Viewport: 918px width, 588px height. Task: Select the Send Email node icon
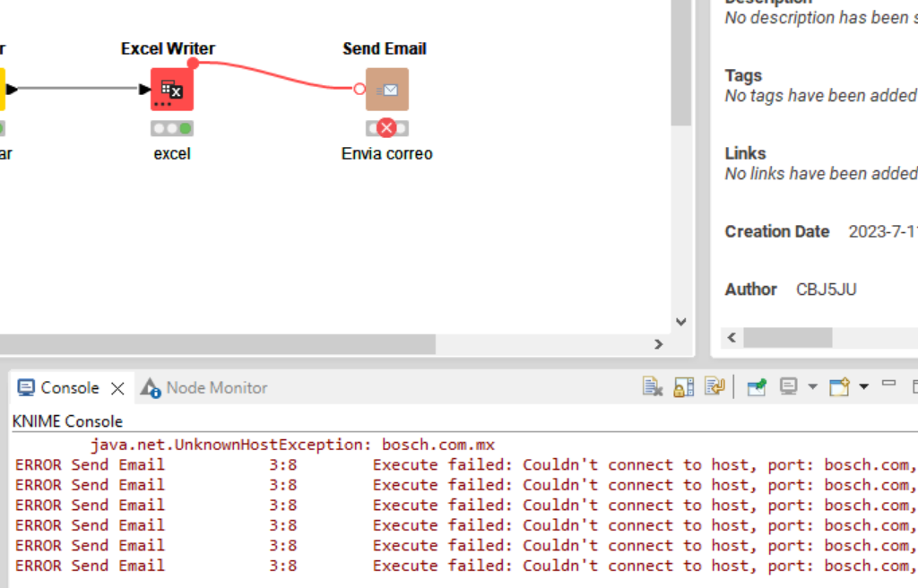[x=387, y=89]
